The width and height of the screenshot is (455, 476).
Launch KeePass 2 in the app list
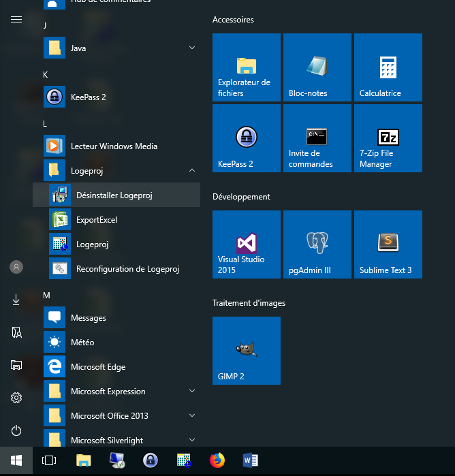coord(116,97)
